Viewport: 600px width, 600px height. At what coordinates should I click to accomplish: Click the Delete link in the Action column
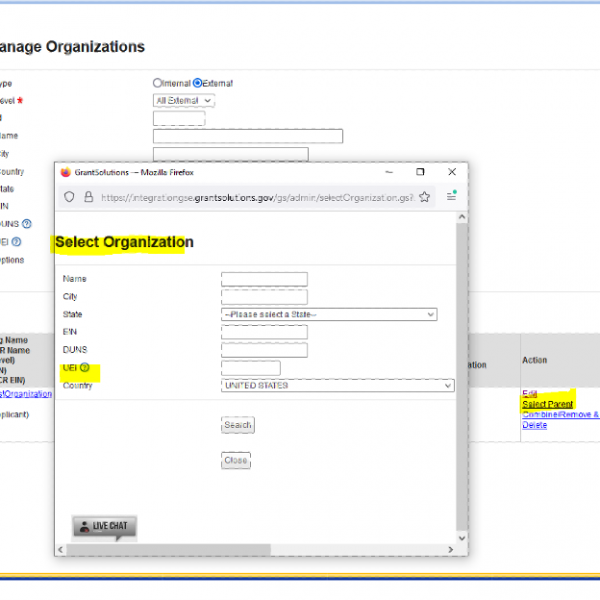coord(534,425)
